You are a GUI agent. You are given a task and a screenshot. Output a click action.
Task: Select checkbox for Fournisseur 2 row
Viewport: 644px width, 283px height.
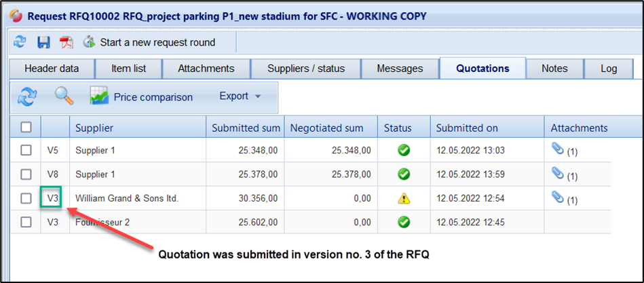[26, 222]
